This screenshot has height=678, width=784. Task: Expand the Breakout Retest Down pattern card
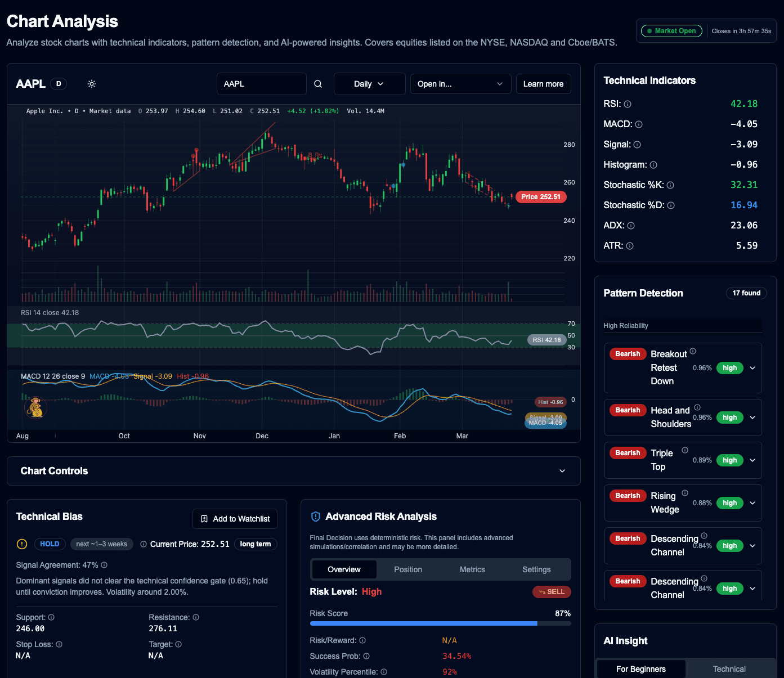click(752, 367)
